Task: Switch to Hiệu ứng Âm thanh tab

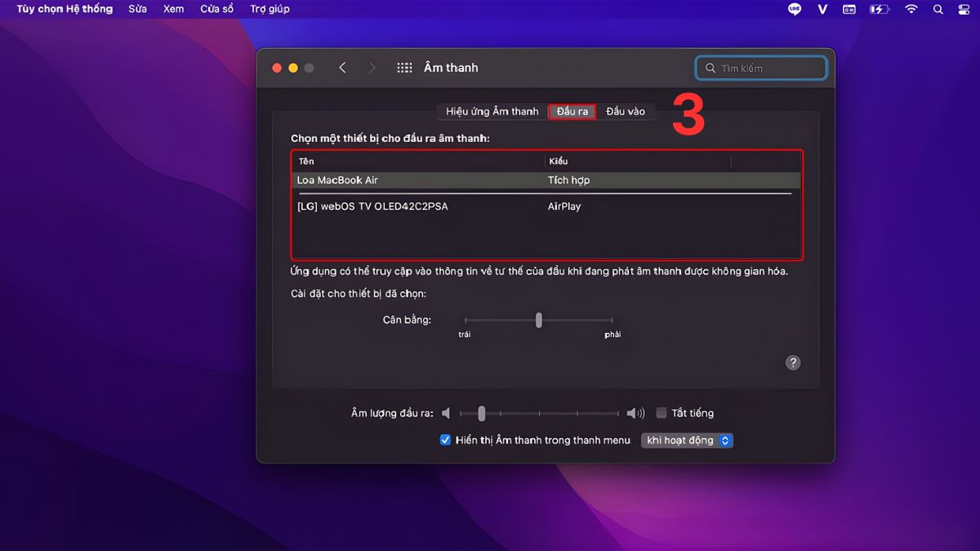Action: click(492, 112)
